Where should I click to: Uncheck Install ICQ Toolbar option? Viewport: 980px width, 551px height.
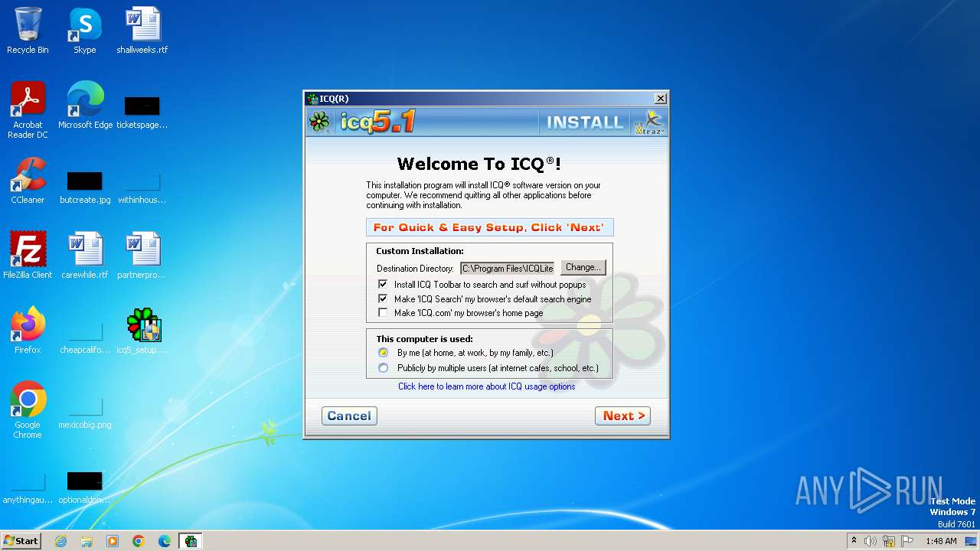pos(383,285)
